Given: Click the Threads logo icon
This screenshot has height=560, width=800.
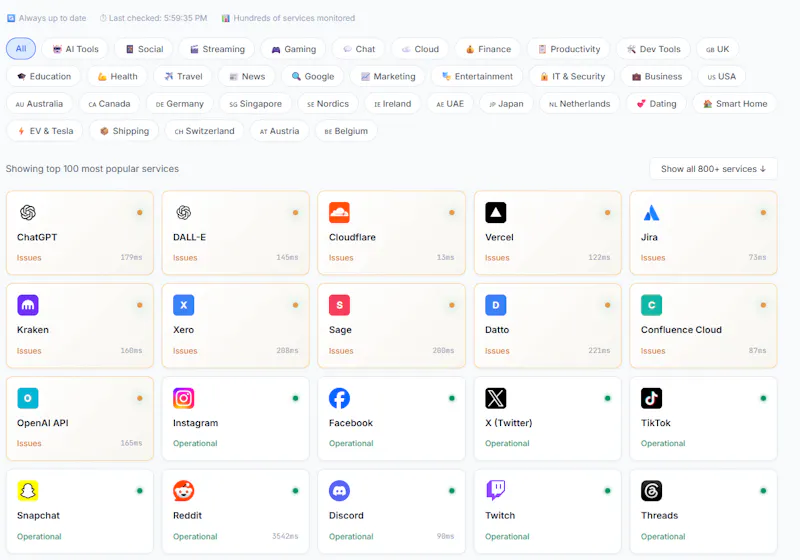Looking at the screenshot, I should tap(651, 491).
